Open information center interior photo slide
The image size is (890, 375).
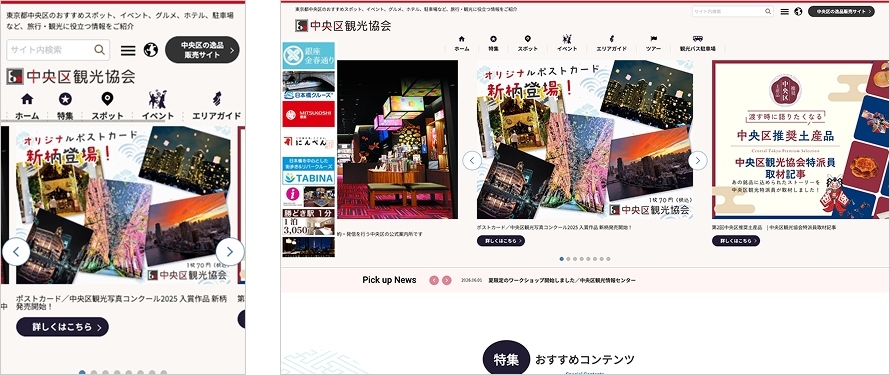coord(397,140)
